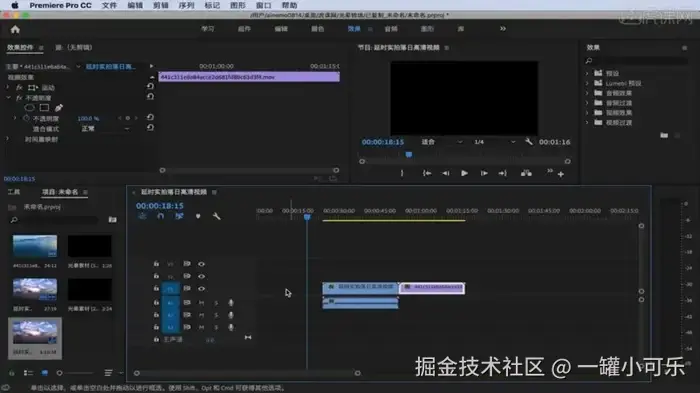
Task: Toggle lock on the top video track
Action: point(156,264)
